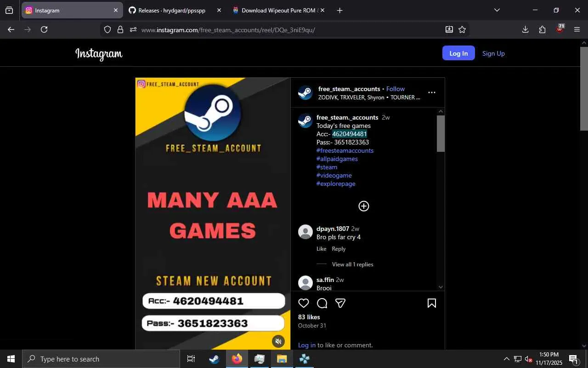This screenshot has height=368, width=588.
Task: Open a new browser tab
Action: (339, 10)
